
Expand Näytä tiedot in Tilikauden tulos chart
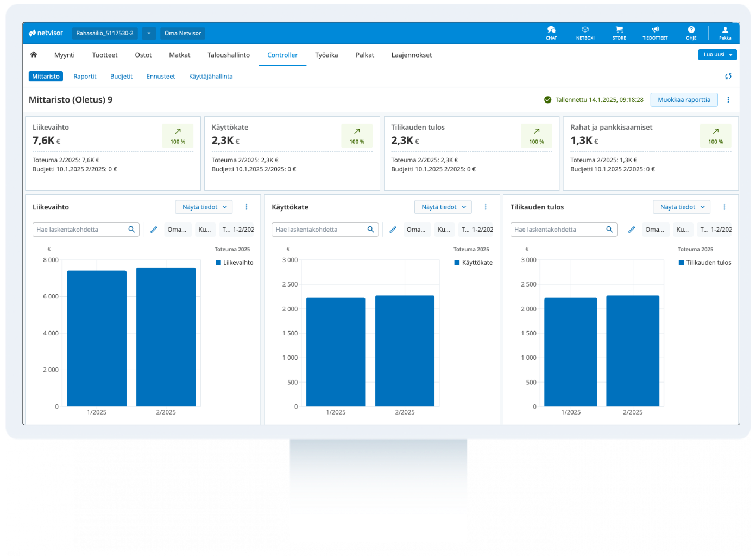(x=682, y=207)
